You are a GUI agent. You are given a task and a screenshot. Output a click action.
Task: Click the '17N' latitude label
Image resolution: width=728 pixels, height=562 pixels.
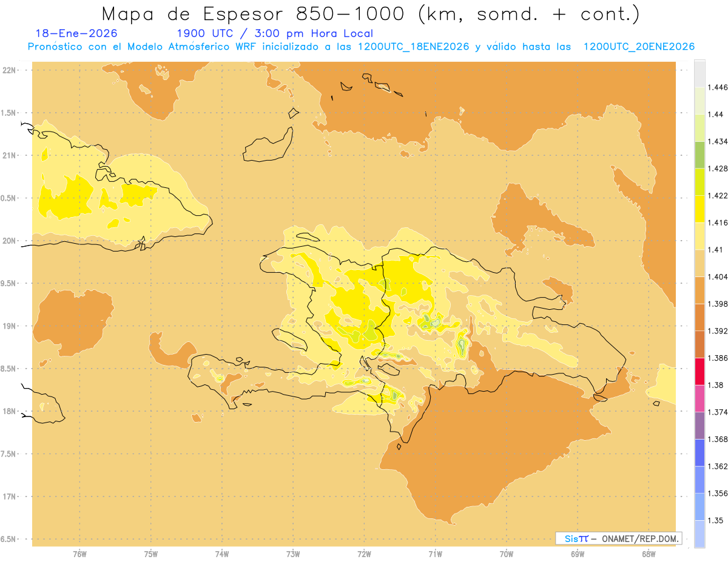pos(8,497)
